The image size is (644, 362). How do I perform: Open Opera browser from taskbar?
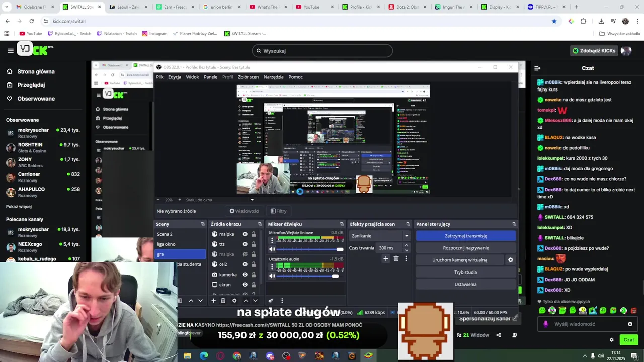[x=220, y=356]
